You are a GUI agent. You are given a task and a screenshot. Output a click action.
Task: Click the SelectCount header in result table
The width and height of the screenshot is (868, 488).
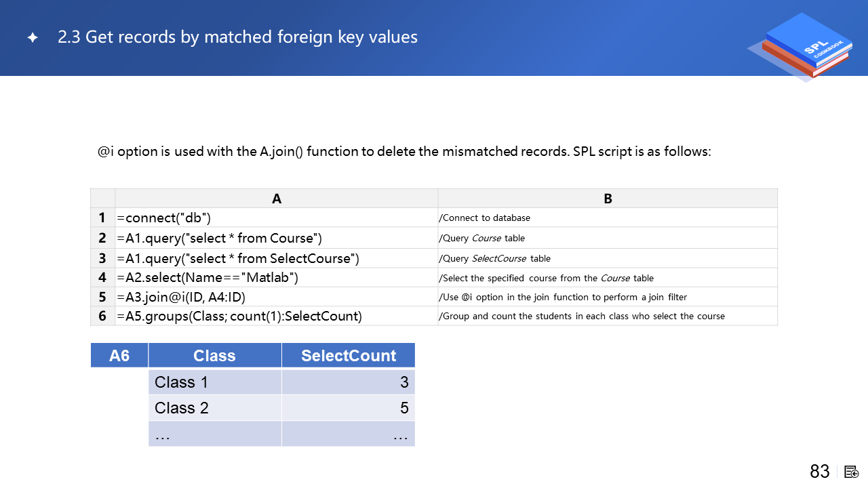coord(349,356)
